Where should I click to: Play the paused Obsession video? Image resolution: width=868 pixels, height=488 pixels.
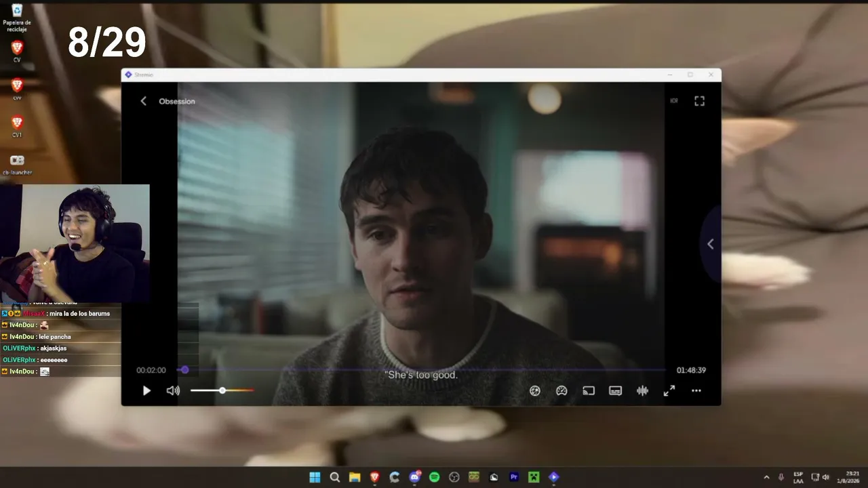pyautogui.click(x=146, y=390)
